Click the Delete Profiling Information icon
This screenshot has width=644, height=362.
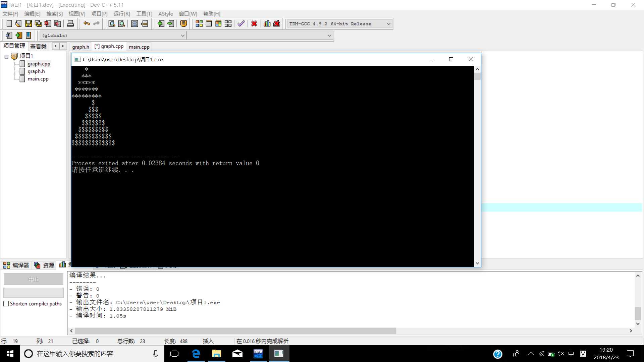[277, 23]
